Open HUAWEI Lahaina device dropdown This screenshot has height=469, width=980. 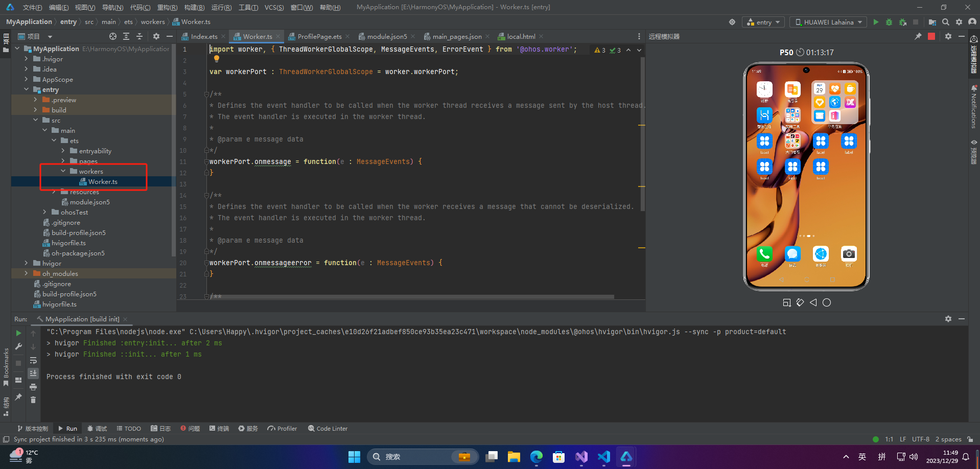(828, 22)
